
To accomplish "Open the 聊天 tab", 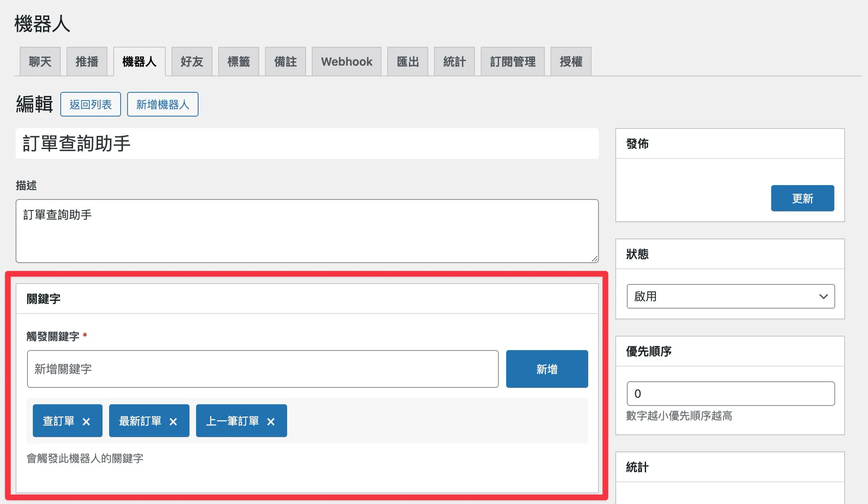I will 39,61.
